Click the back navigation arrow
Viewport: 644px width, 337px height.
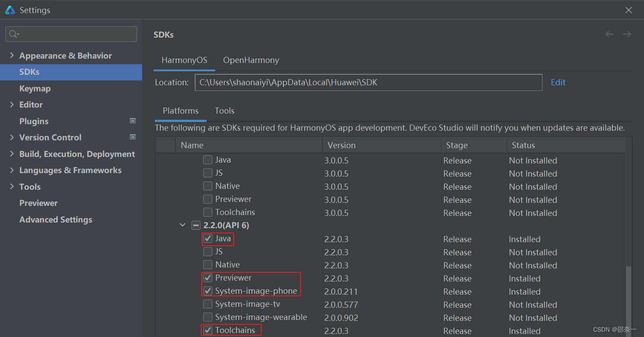609,34
